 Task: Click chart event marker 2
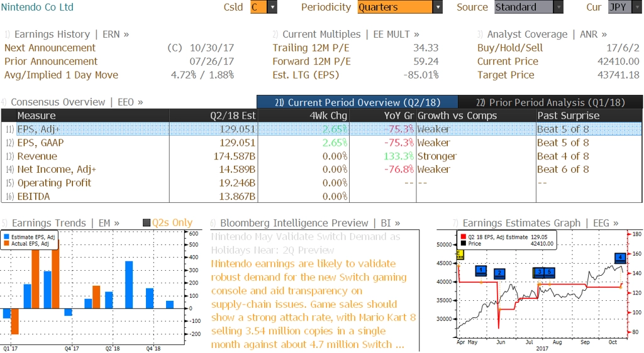[499, 273]
